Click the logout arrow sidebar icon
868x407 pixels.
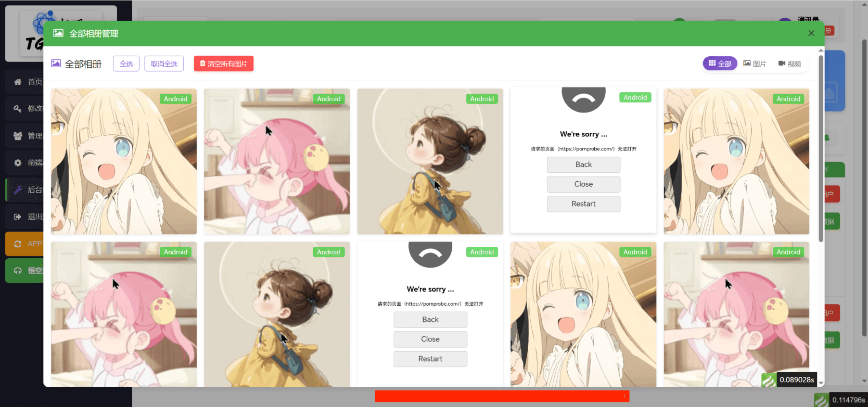tap(18, 217)
